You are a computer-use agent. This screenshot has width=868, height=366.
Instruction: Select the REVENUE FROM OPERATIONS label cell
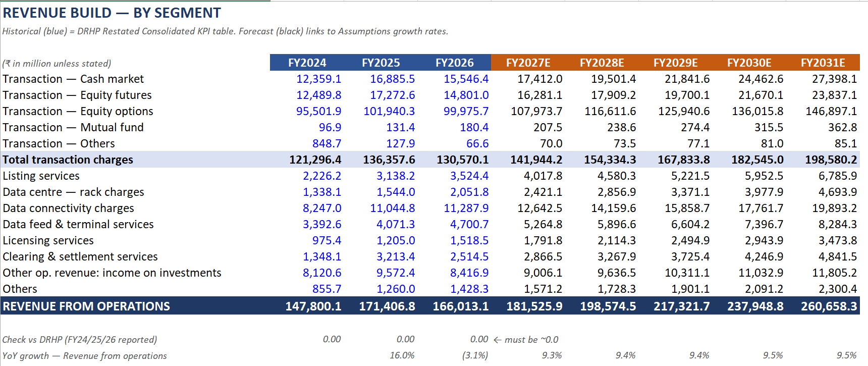(x=86, y=306)
